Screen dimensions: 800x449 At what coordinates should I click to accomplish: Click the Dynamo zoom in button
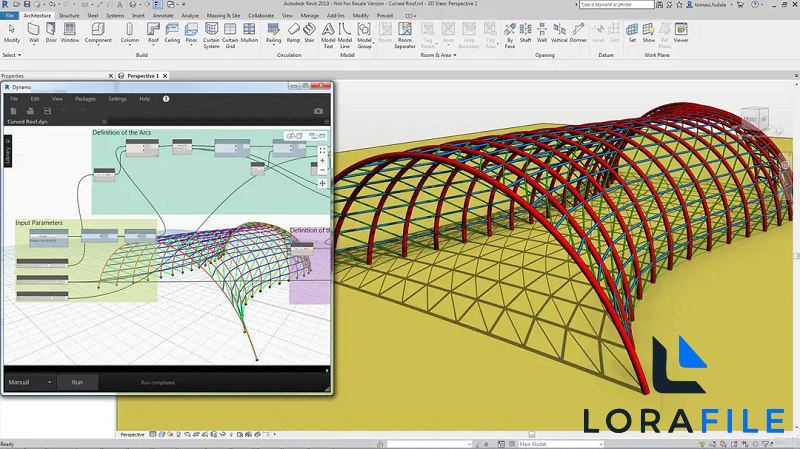(x=322, y=160)
